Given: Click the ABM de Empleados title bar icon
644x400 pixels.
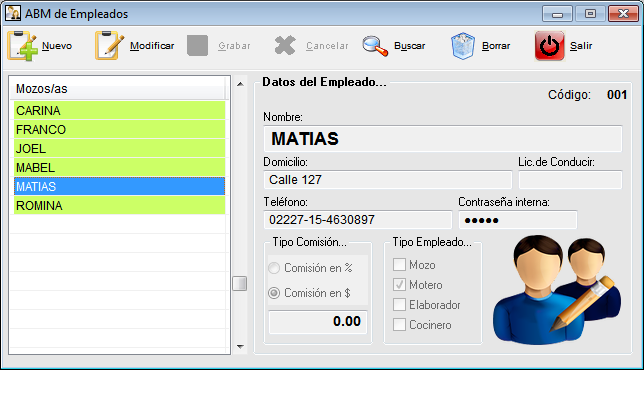Looking at the screenshot, I should point(13,13).
